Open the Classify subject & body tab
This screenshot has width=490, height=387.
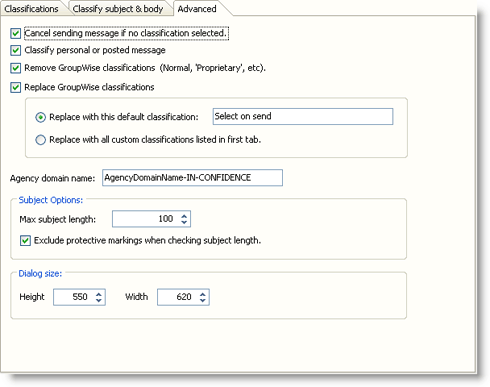point(118,9)
